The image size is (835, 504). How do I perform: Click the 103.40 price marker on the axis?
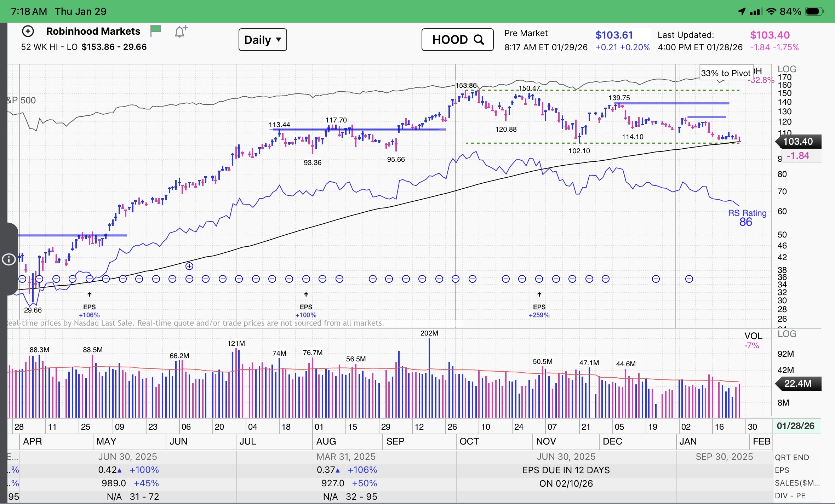pos(798,142)
